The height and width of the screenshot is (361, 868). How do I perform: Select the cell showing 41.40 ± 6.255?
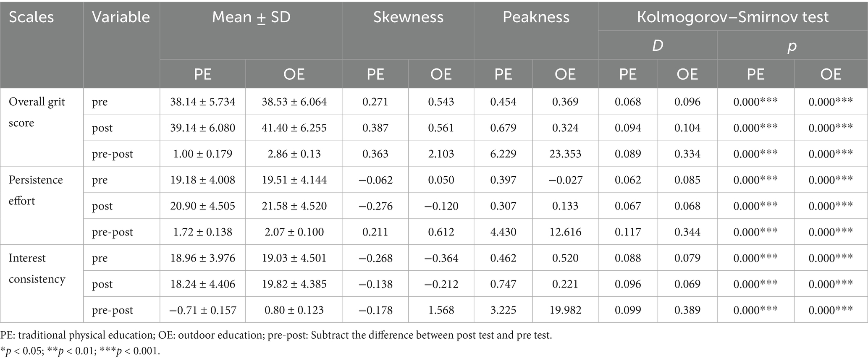pos(294,128)
